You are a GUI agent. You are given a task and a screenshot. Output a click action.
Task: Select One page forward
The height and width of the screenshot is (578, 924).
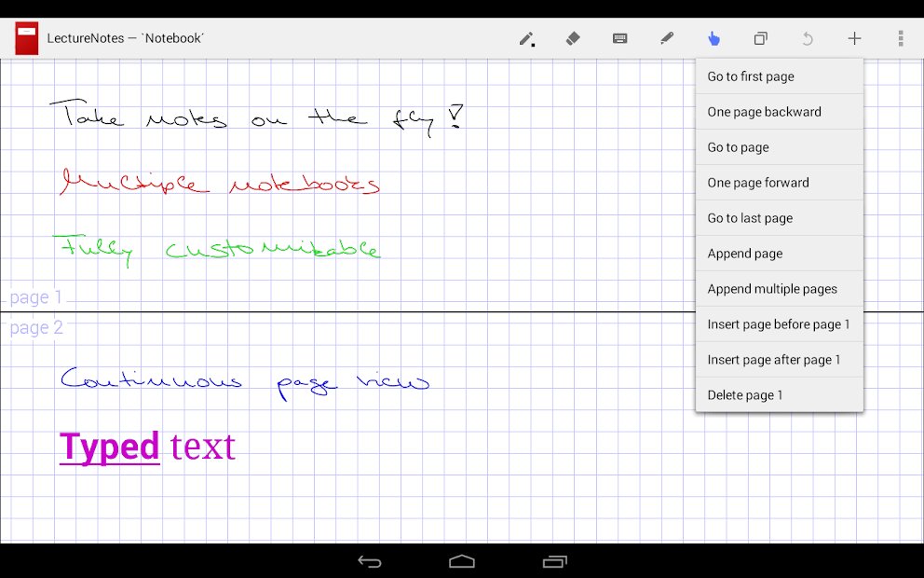[x=779, y=182]
